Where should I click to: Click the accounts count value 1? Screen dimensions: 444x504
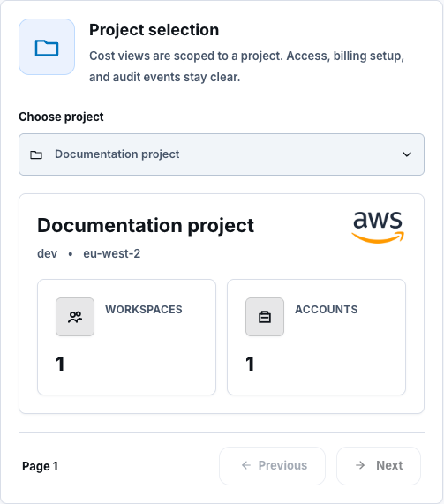pyautogui.click(x=250, y=364)
